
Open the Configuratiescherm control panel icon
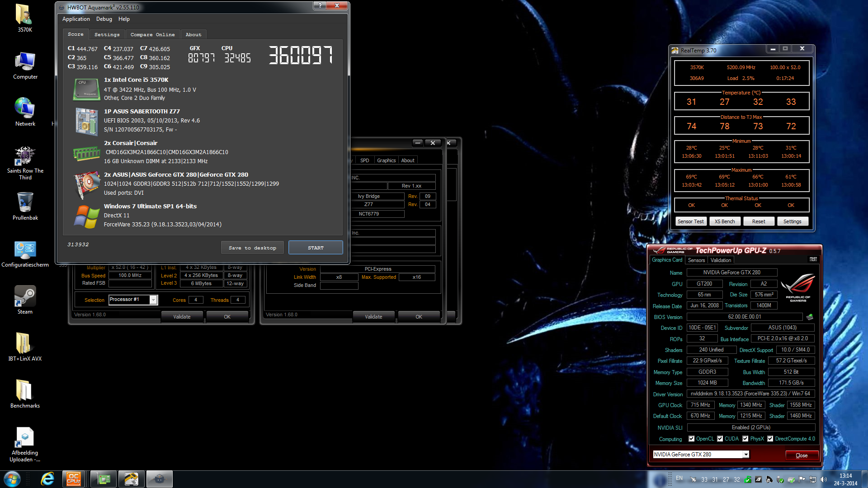pos(25,254)
